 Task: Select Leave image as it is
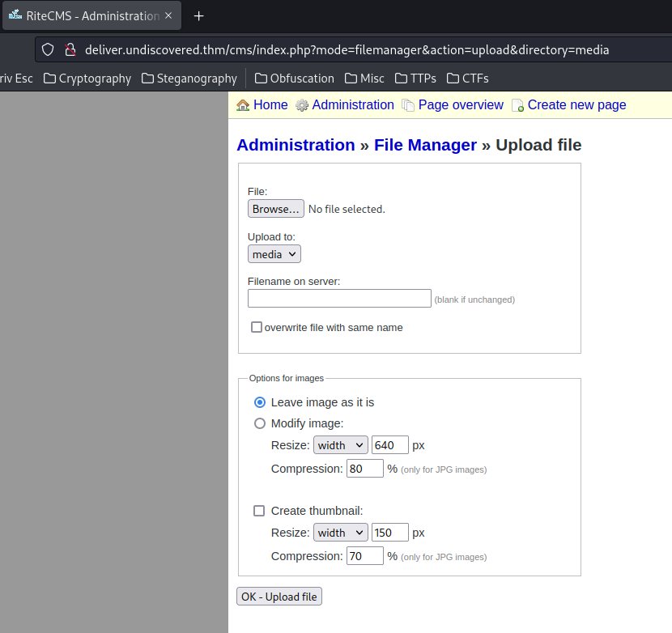[x=260, y=402]
